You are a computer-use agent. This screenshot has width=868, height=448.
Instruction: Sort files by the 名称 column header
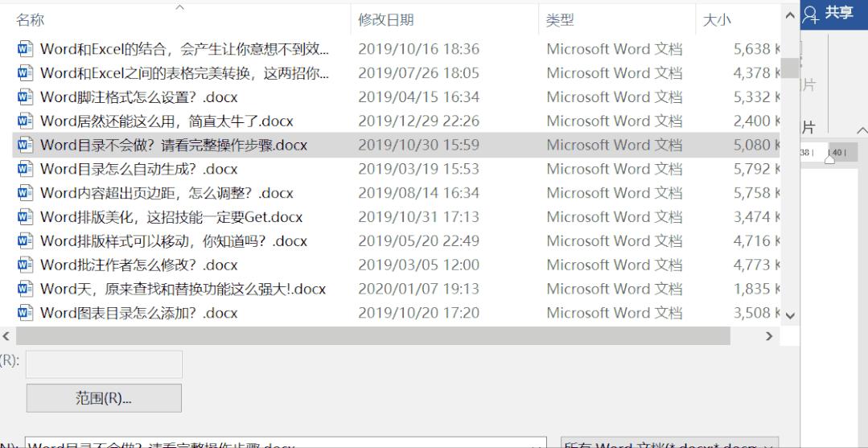[x=30, y=20]
